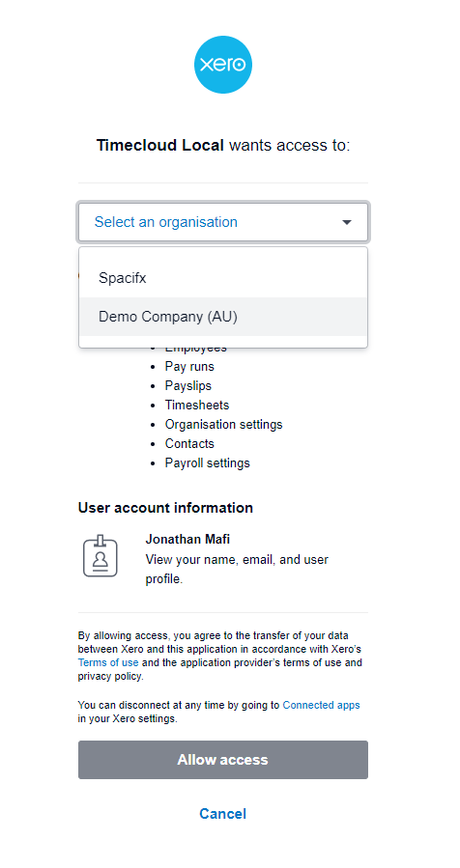This screenshot has height=868, width=460.
Task: Click the dropdown caret arrow
Action: tap(347, 222)
